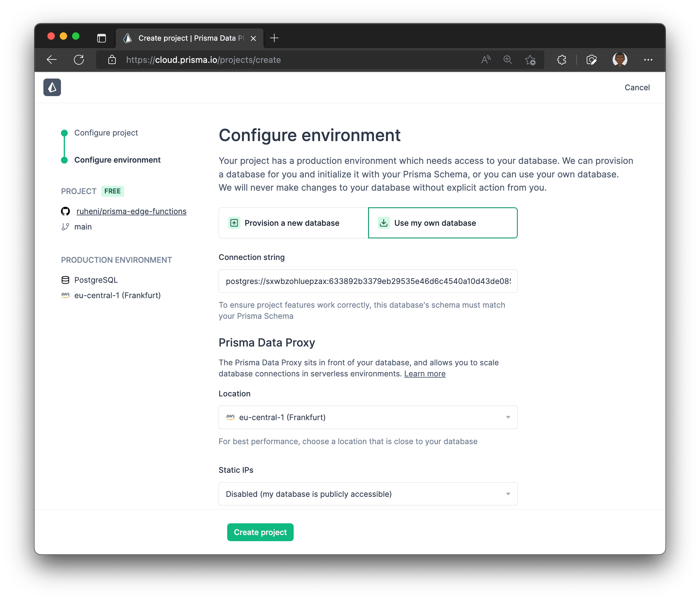Screen dimensions: 700x600
Task: Open the read aloud icon
Action: [x=485, y=60]
